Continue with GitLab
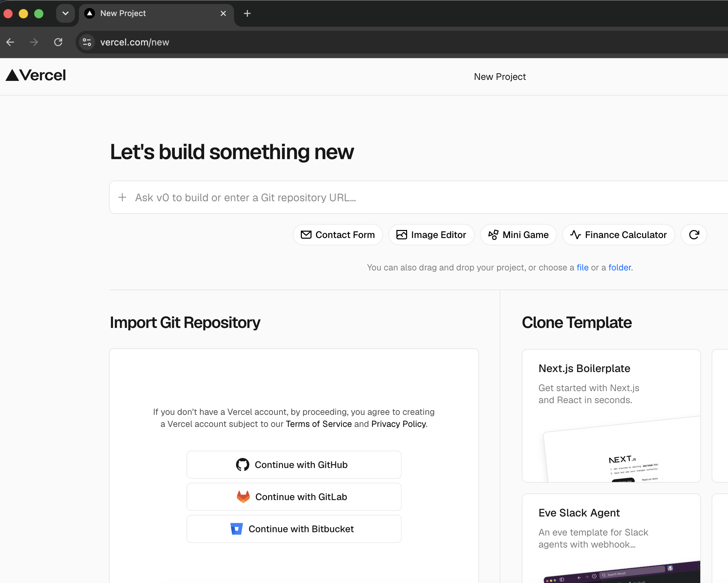728x583 pixels. pos(294,497)
